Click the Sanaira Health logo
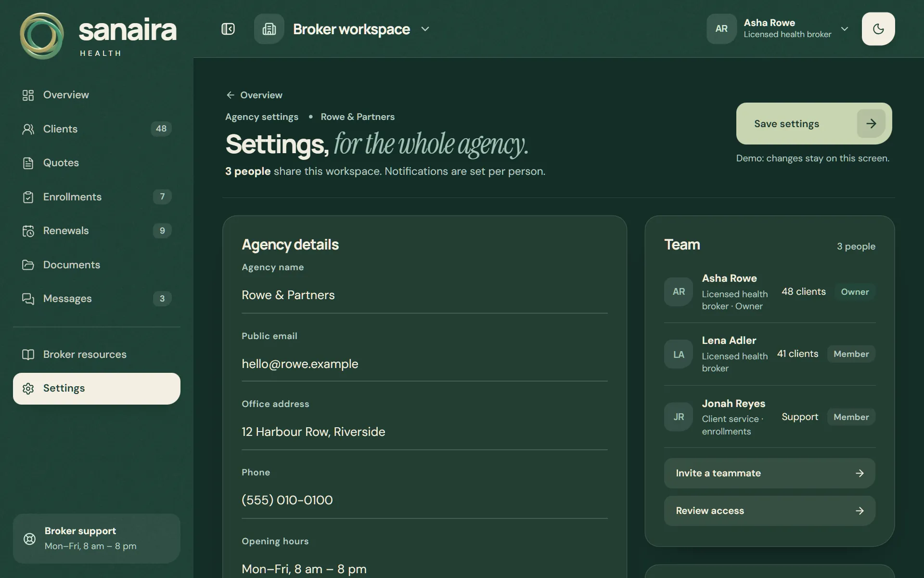 point(98,36)
